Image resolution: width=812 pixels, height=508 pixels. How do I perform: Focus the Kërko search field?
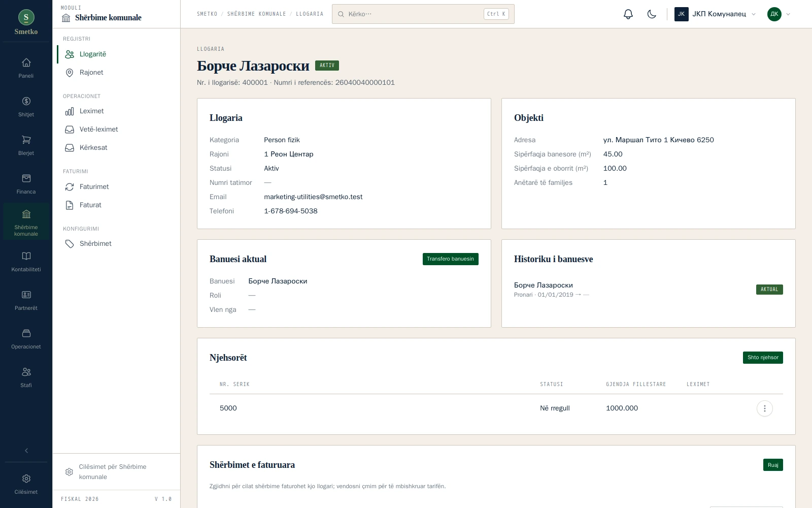[x=423, y=14]
